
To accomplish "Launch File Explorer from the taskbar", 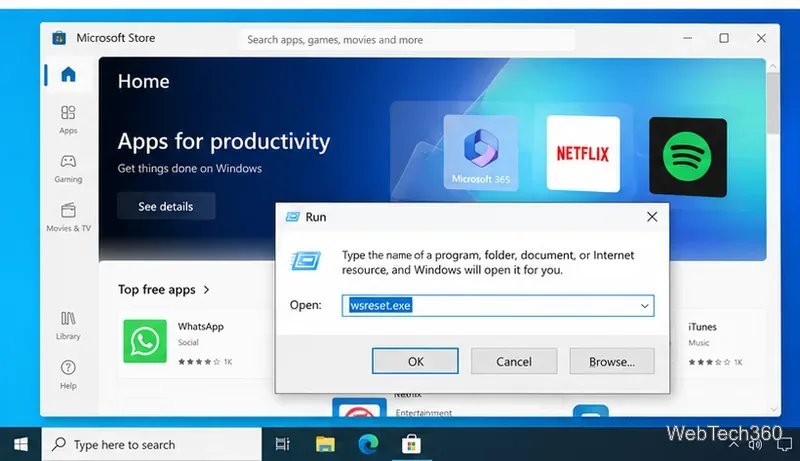I will tap(325, 445).
